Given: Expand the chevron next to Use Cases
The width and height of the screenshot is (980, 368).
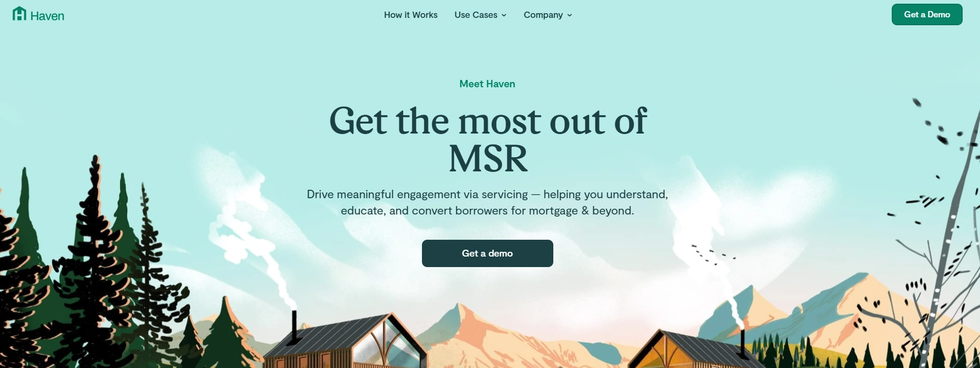Looking at the screenshot, I should tap(504, 15).
